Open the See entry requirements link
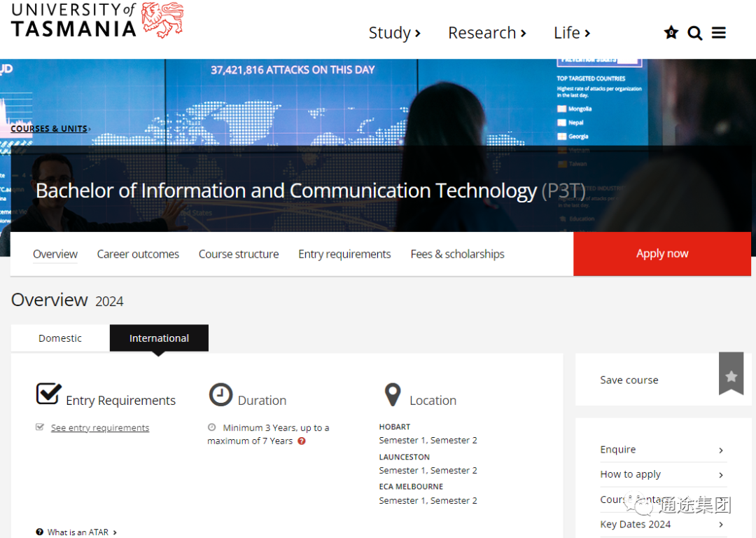 [100, 427]
